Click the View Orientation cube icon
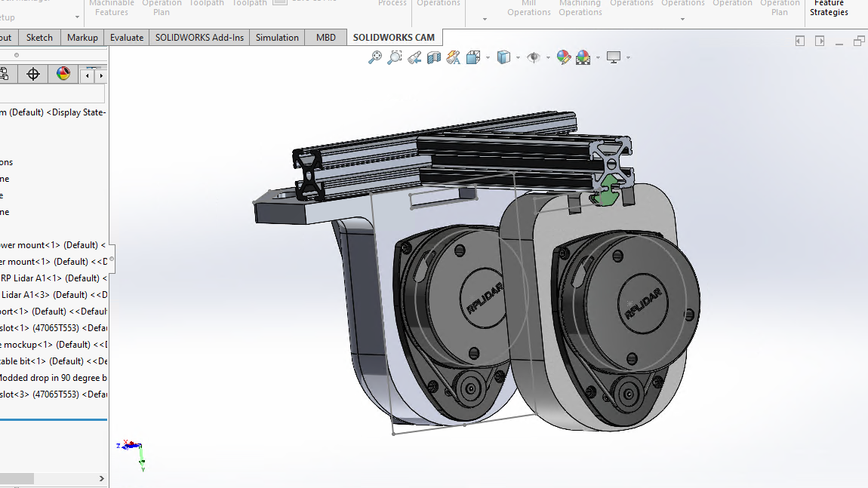 [x=473, y=57]
